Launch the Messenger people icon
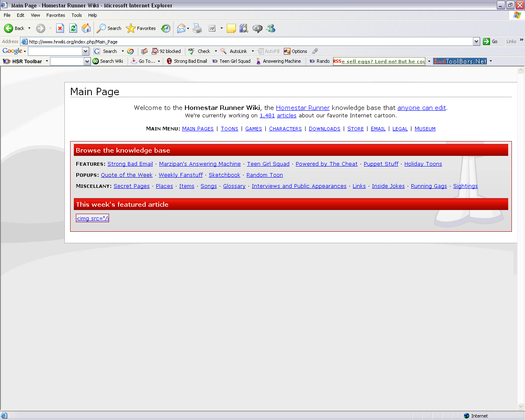Viewport: 525px width, 420px height. [271, 28]
